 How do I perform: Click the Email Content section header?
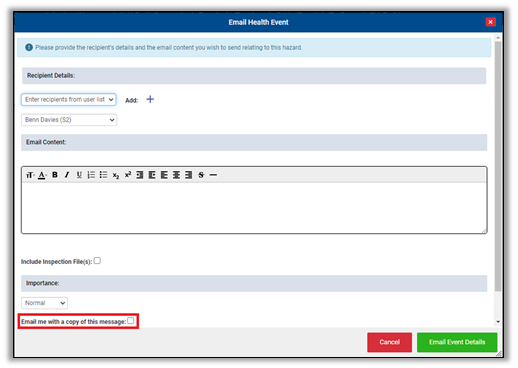(x=254, y=142)
